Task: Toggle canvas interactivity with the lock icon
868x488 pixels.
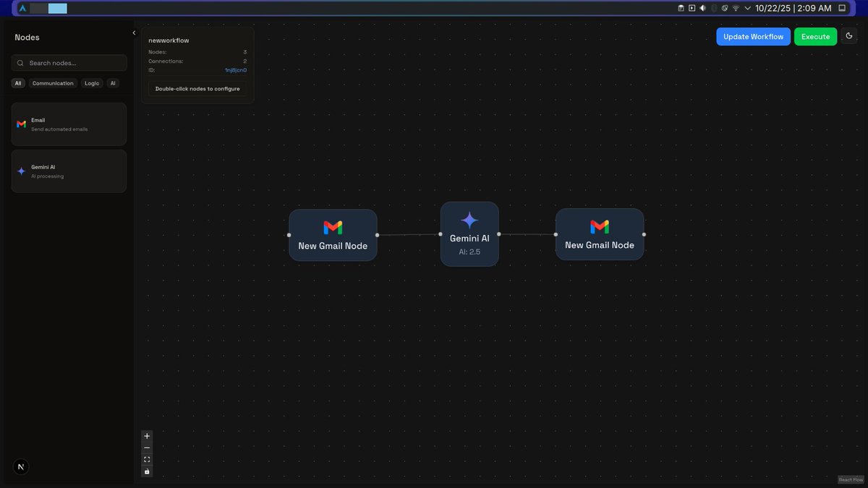Action: pos(147,471)
